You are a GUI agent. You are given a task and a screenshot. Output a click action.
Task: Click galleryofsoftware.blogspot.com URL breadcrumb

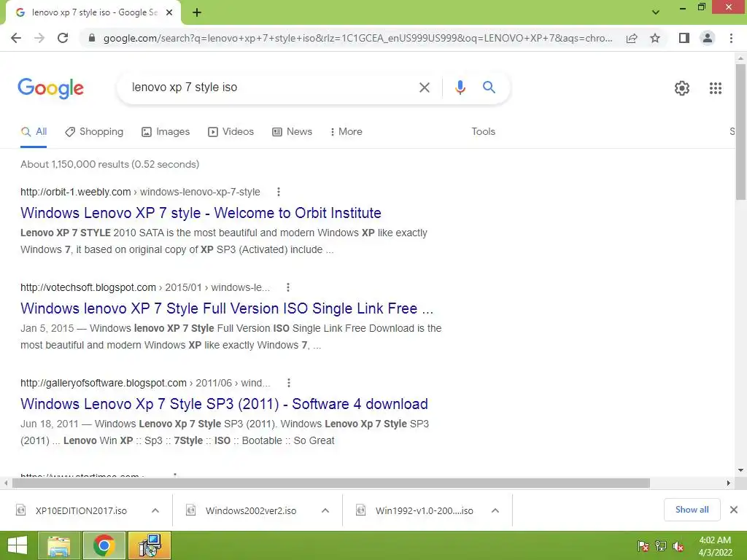(x=145, y=383)
